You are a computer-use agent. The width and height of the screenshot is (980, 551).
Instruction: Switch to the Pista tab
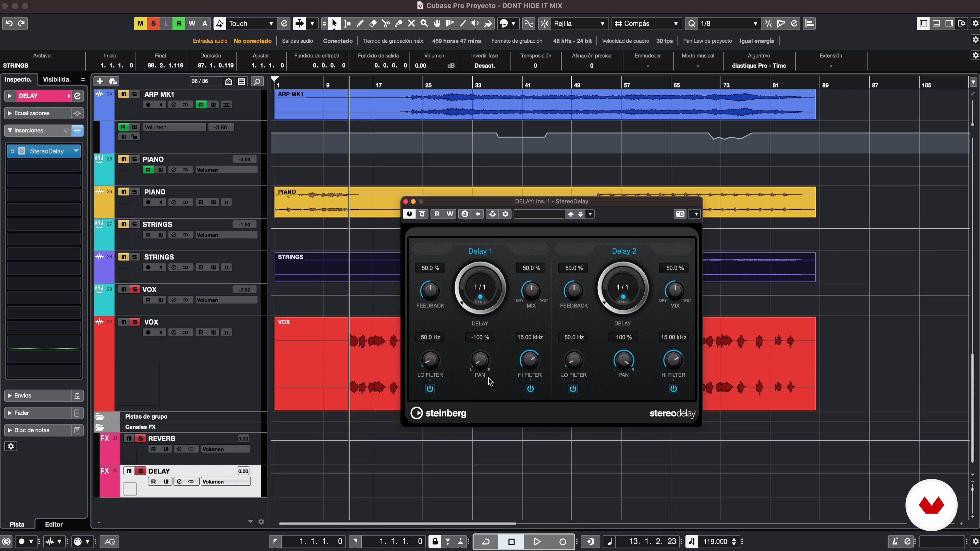pos(17,524)
